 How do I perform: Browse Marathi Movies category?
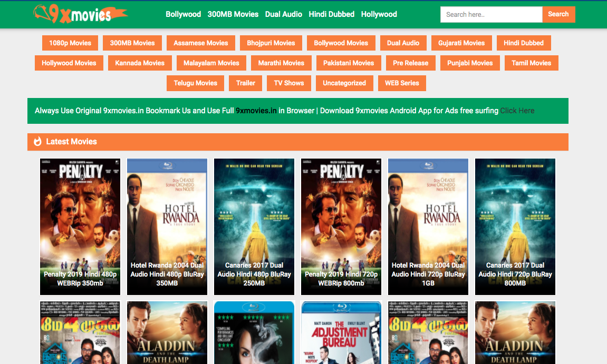pyautogui.click(x=281, y=63)
